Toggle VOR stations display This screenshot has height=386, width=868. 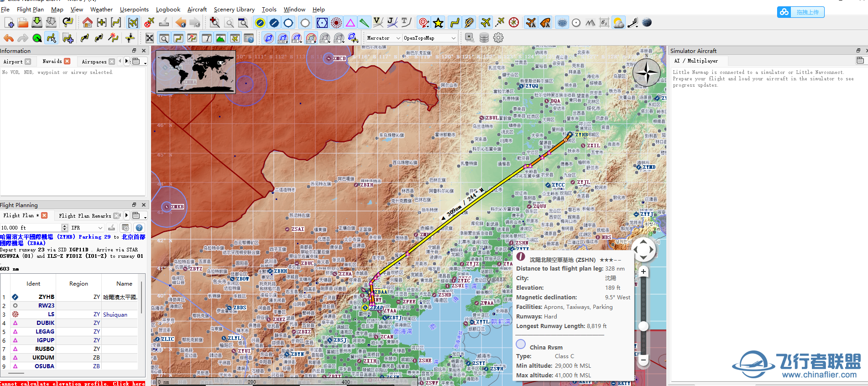coord(322,22)
